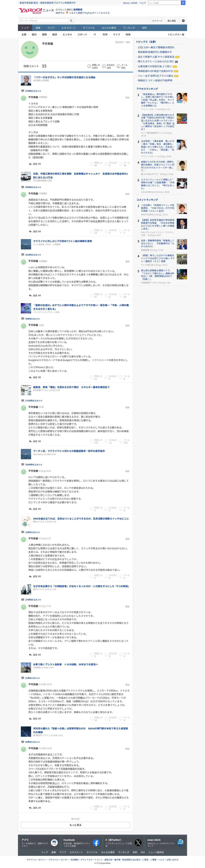Click the 共感した icon showing 147
Screen dimensions: 205x868
[91, 441]
